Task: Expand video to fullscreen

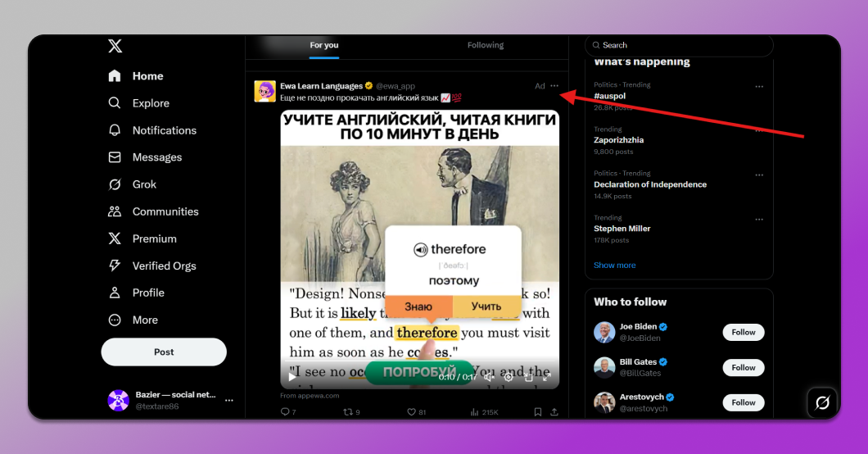Action: pyautogui.click(x=547, y=377)
